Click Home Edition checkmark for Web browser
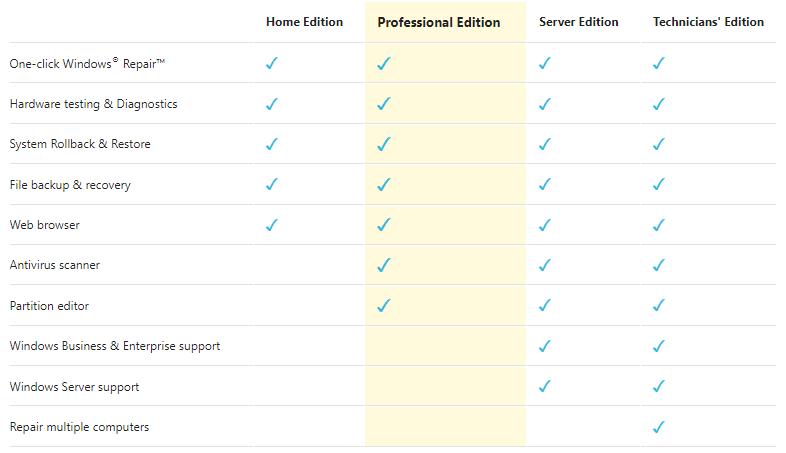Screen dimensions: 786x453 pos(272,225)
